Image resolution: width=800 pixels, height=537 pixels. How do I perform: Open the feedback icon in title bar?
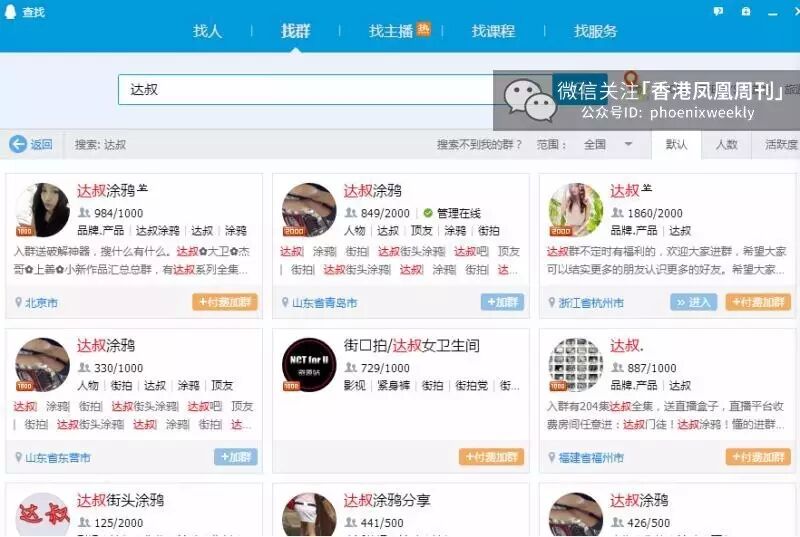[718, 11]
